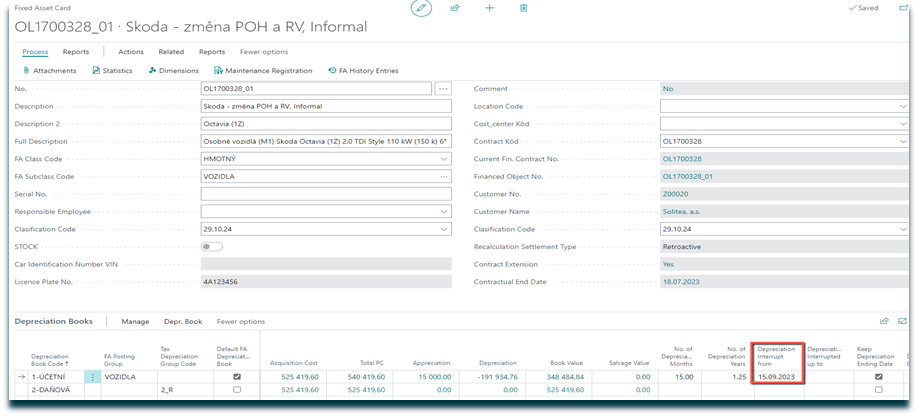
Task: Click the pencil edit icon at top
Action: [x=422, y=8]
